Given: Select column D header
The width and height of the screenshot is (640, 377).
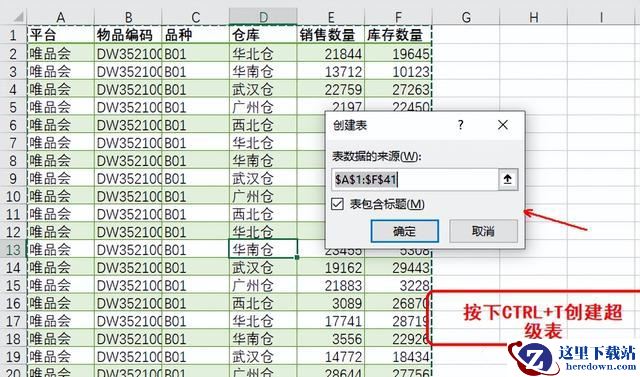Looking at the screenshot, I should [x=263, y=17].
